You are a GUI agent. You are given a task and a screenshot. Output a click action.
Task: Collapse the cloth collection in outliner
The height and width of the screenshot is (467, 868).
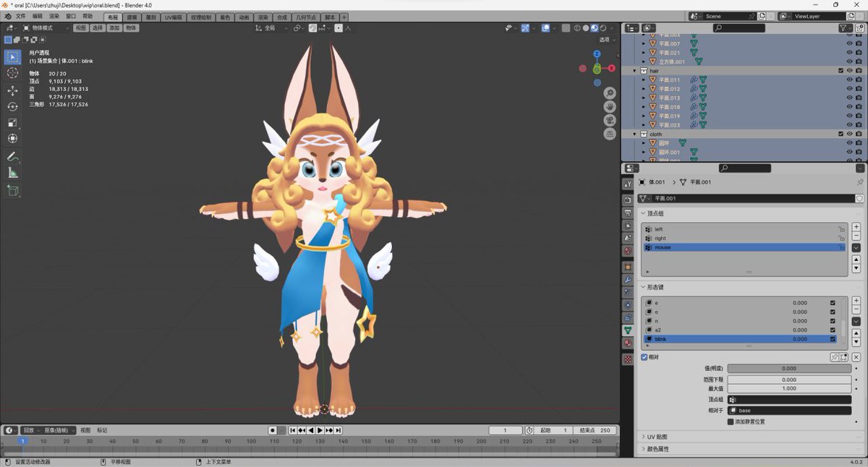pos(635,134)
